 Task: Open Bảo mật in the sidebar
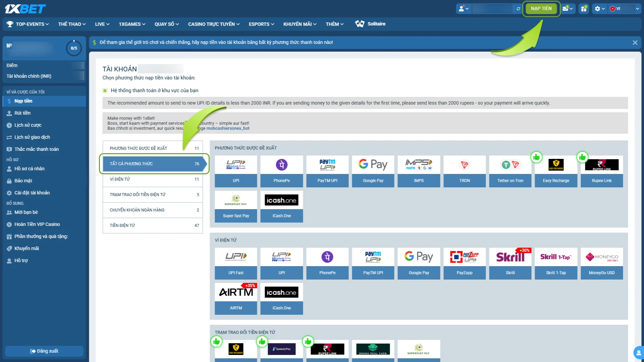(44, 181)
